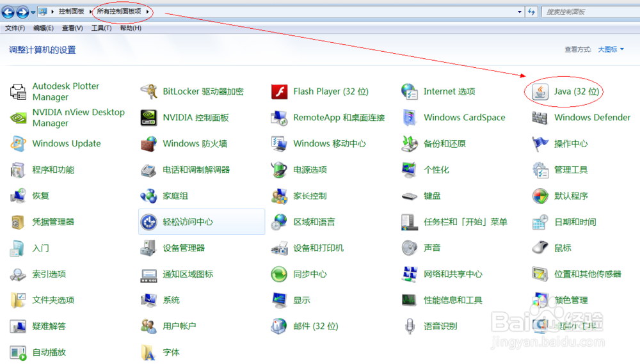Open Windows Update icon
Viewport: 640px width, 364px height.
pyautogui.click(x=18, y=144)
